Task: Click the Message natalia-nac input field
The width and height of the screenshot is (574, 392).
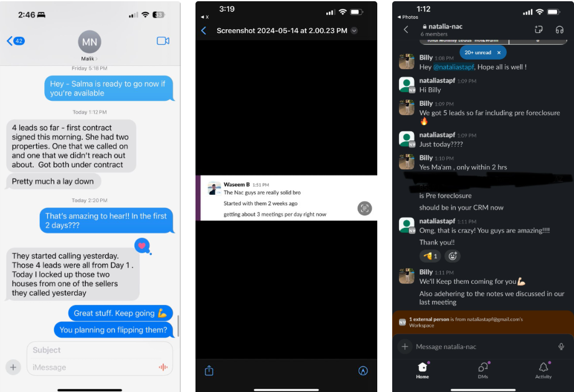Action: click(x=482, y=346)
